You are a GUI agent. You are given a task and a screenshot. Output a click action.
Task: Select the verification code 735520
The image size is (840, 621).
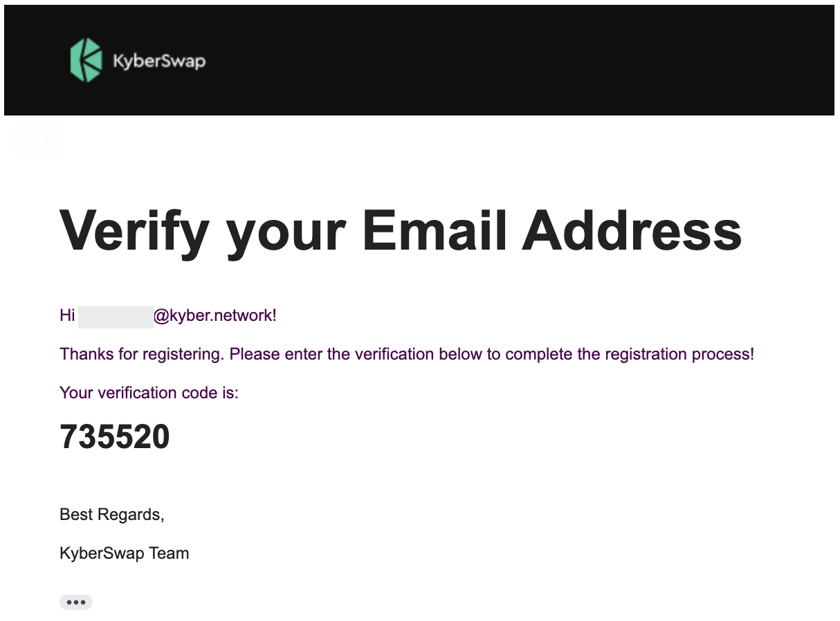115,436
